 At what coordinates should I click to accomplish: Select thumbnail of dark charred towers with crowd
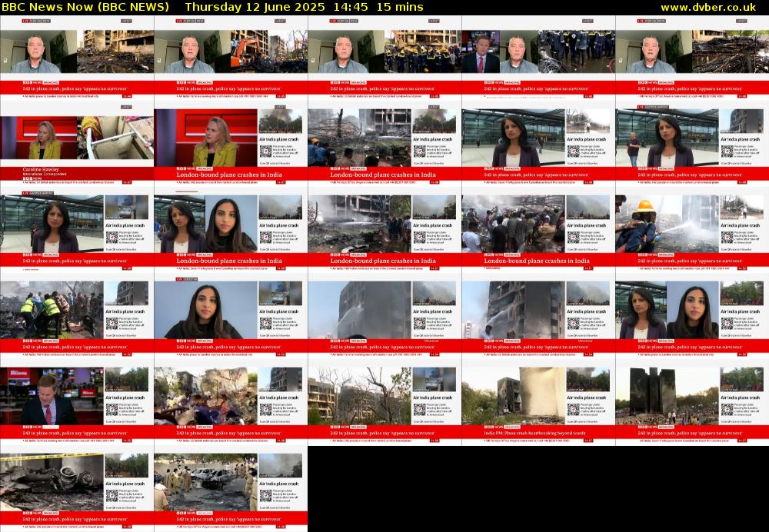point(692,402)
